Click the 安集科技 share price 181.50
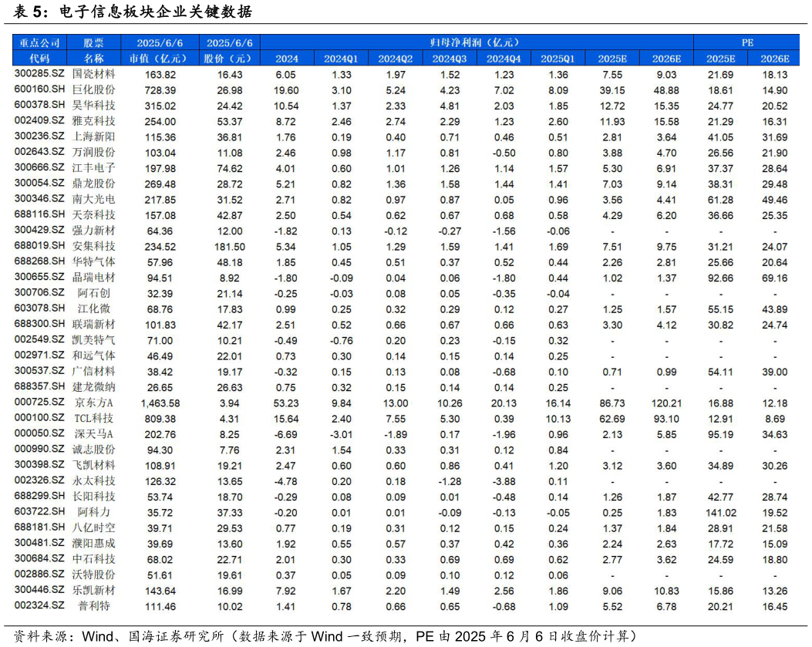 (230, 246)
